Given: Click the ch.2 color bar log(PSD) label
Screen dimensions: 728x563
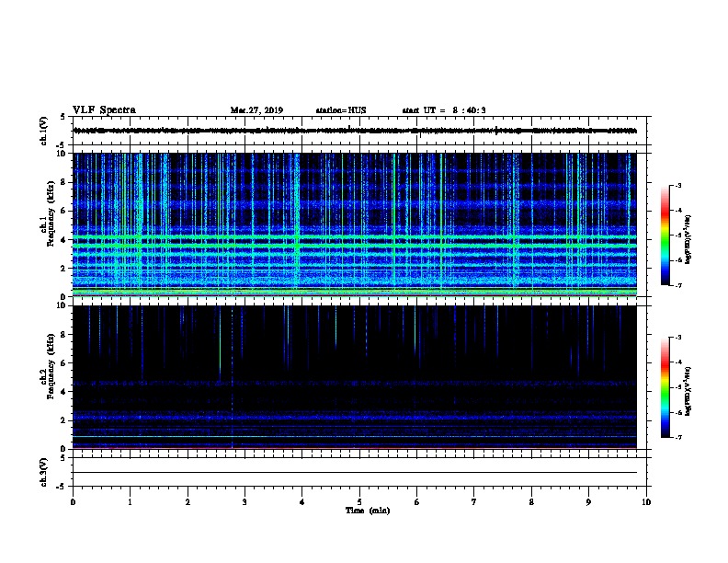Looking at the screenshot, I should click(x=688, y=391).
